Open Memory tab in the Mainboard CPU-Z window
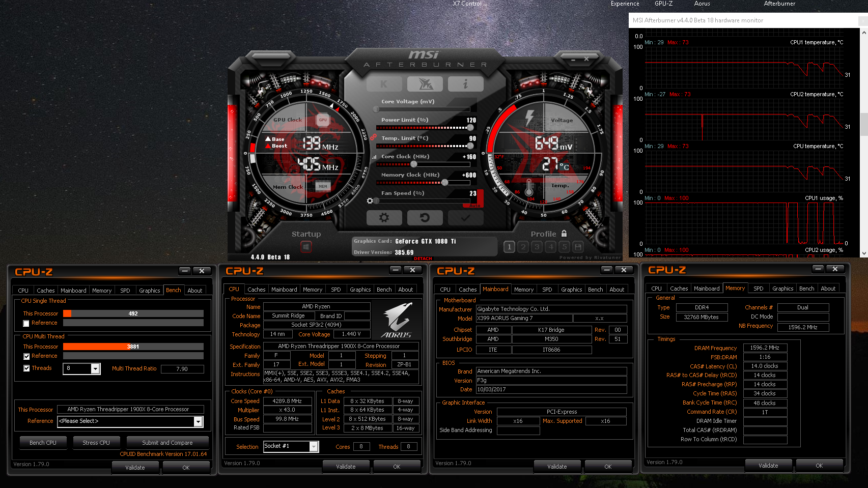The height and width of the screenshot is (488, 868). coord(524,290)
